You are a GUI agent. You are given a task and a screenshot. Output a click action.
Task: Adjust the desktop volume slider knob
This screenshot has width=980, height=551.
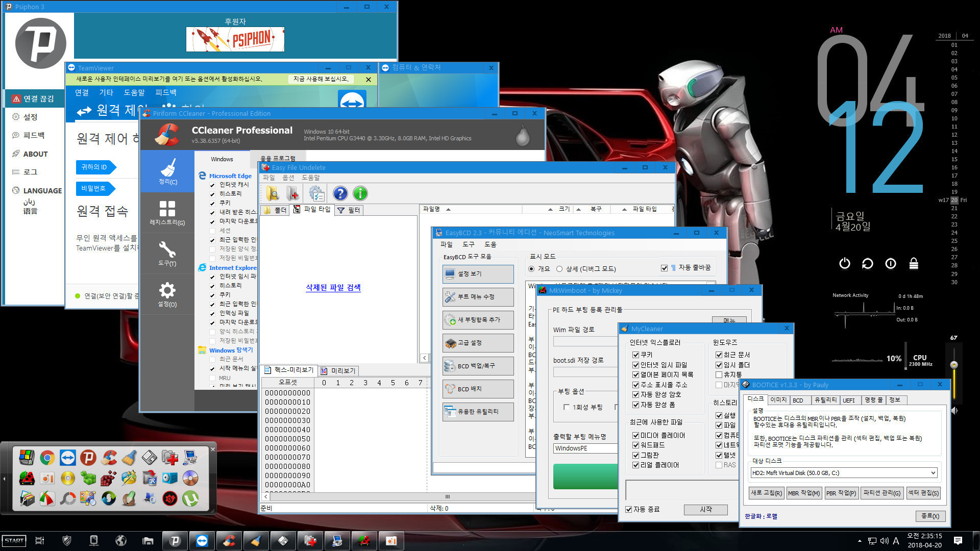click(x=953, y=365)
